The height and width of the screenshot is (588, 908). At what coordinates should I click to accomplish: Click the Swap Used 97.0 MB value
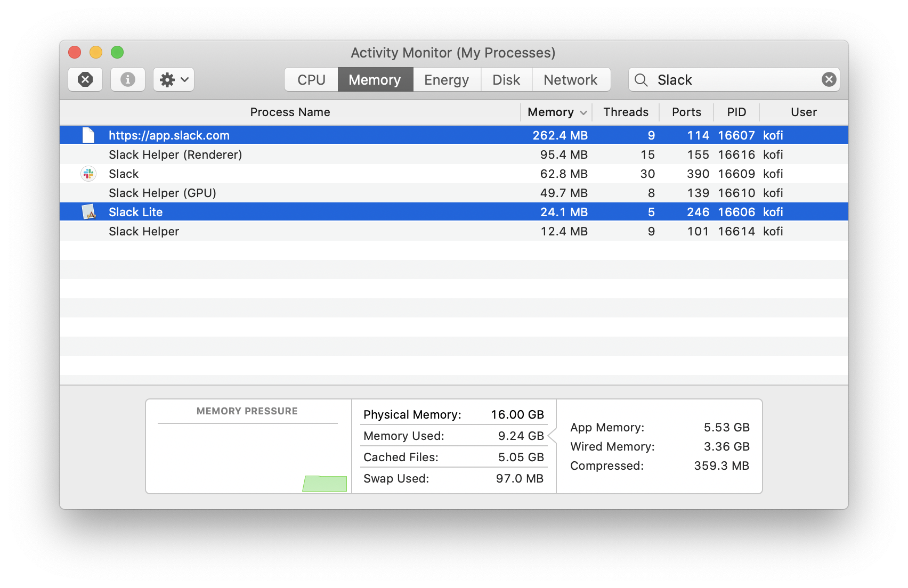tap(520, 478)
